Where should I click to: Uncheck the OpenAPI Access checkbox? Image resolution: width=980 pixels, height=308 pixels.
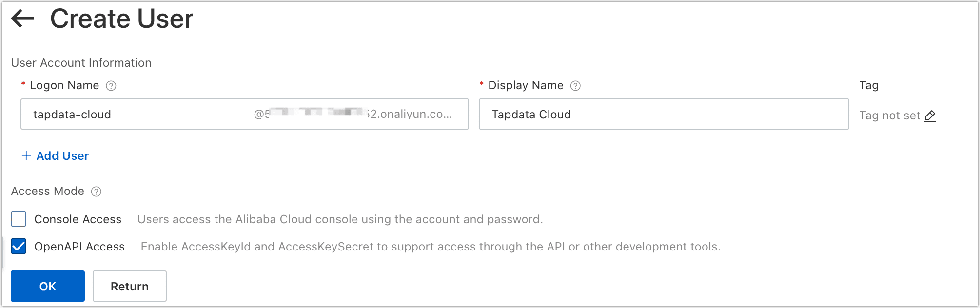19,247
